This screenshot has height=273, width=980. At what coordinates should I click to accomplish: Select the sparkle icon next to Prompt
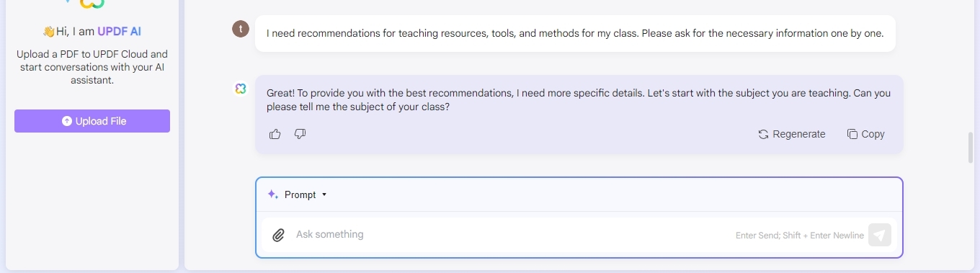[272, 194]
